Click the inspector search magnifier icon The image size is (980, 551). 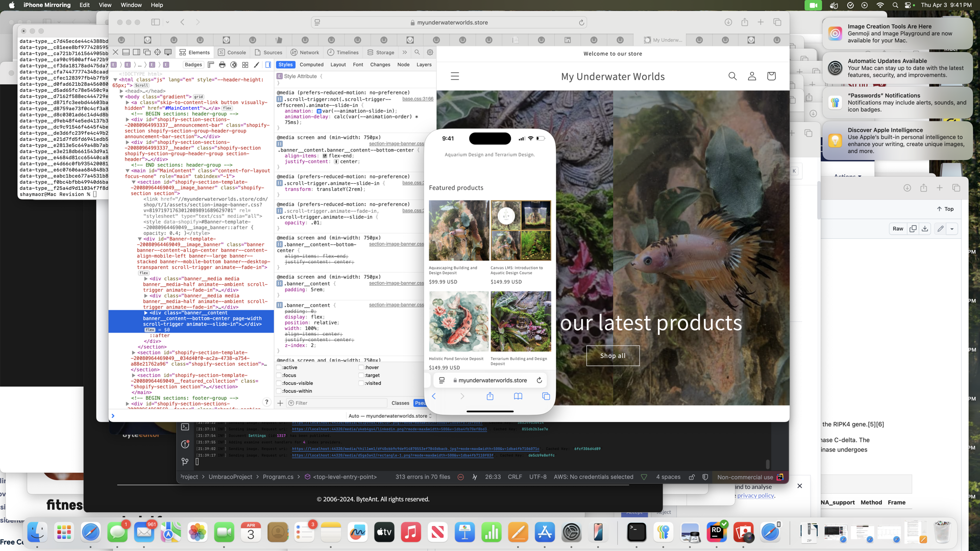417,52
